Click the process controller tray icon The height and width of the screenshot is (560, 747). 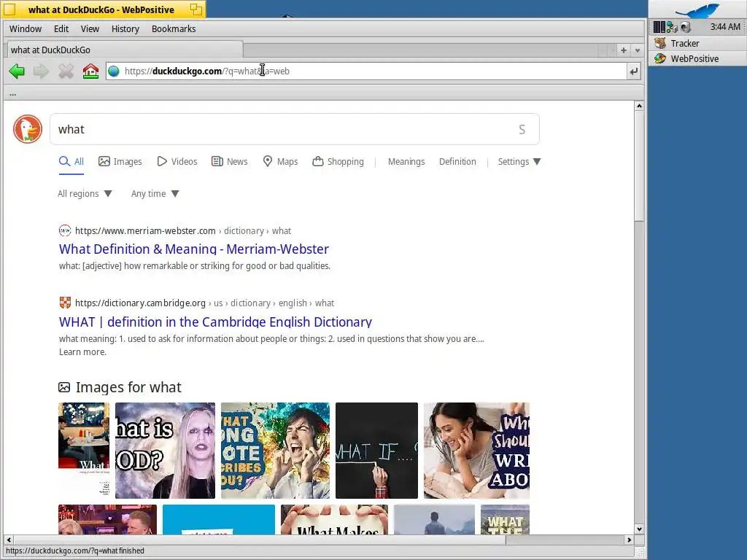659,27
